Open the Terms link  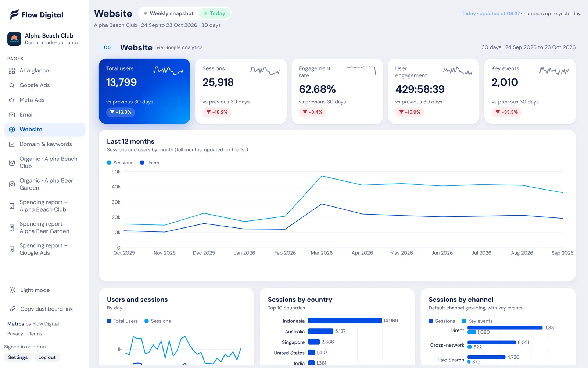36,334
